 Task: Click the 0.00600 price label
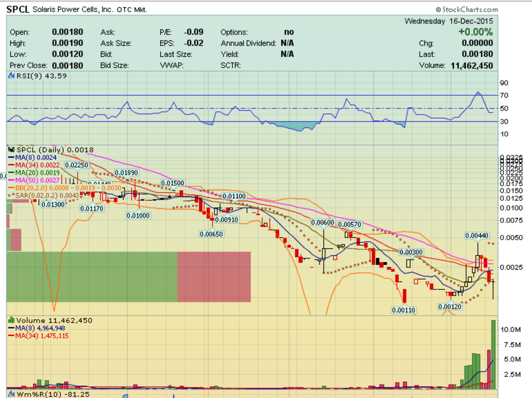pos(322,222)
